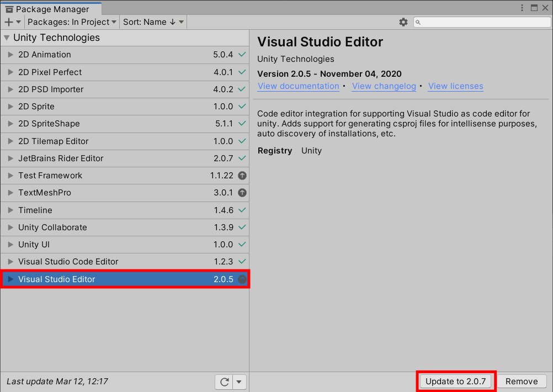Click the search magnifier icon
553x392 pixels.
click(x=418, y=22)
